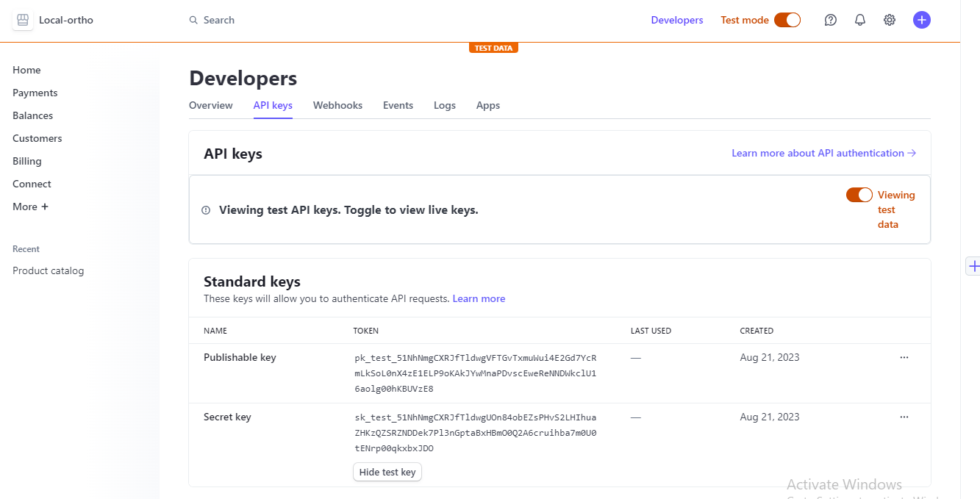
Task: Switch to the Logs tab
Action: click(x=444, y=105)
